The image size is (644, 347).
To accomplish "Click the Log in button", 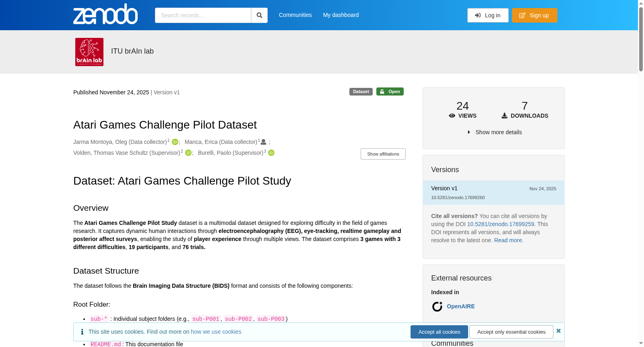I will click(x=488, y=15).
